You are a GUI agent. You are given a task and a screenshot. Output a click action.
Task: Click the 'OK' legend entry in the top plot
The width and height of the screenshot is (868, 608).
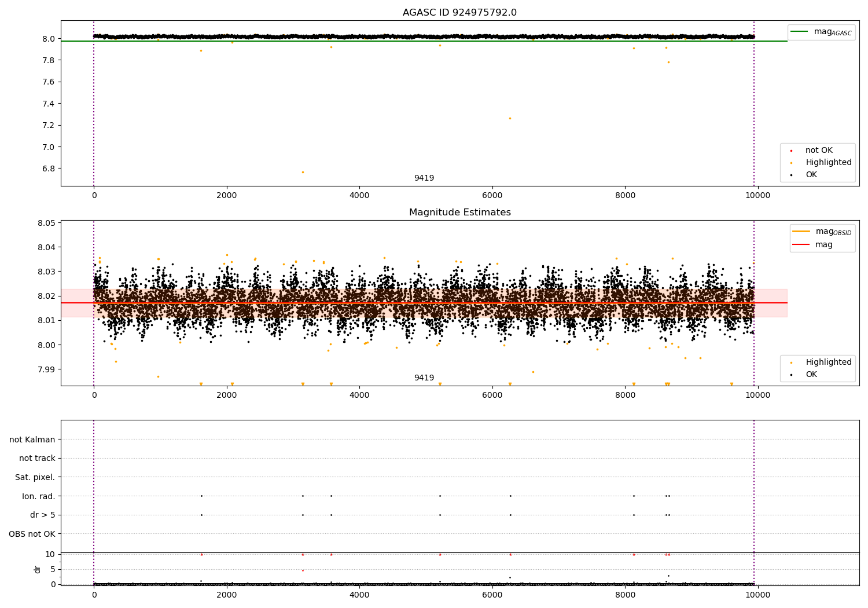click(803, 175)
